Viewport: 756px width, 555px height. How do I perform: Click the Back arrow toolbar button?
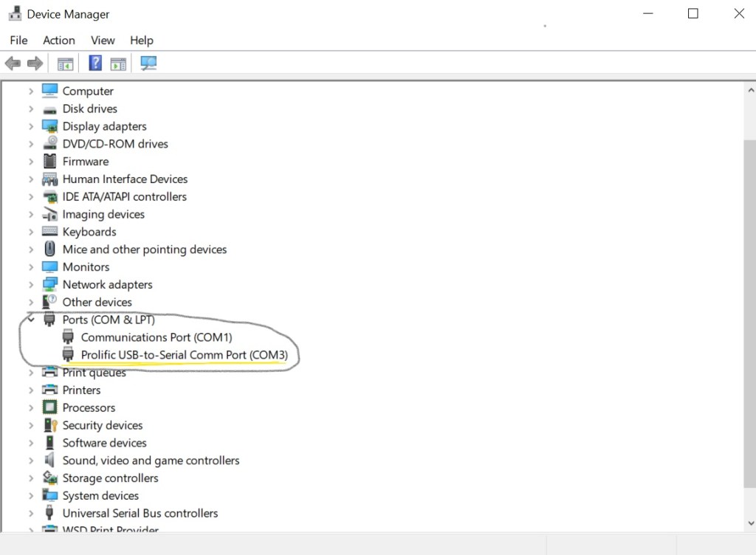pos(13,63)
